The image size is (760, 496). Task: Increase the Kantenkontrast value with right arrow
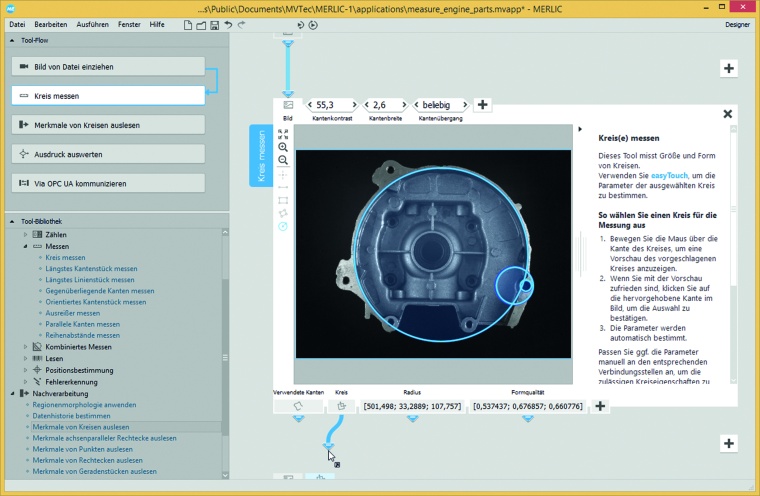[354, 105]
